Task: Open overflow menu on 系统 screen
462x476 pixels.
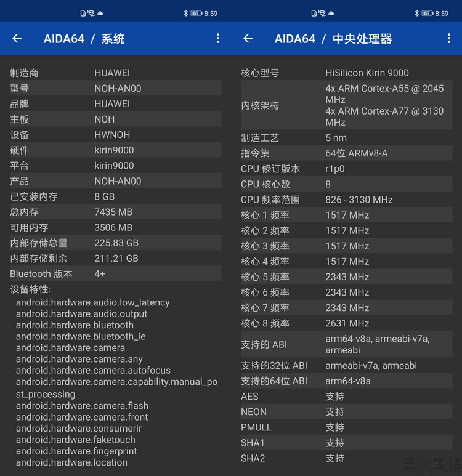Action: (x=218, y=38)
